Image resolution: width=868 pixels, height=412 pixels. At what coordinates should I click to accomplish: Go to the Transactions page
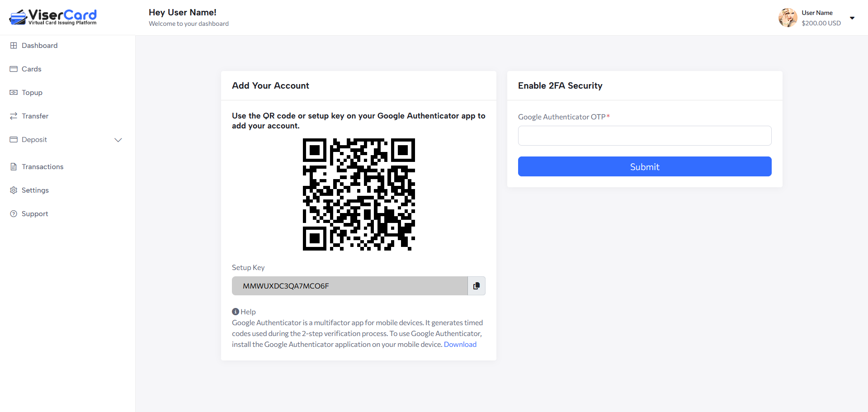pyautogui.click(x=42, y=167)
